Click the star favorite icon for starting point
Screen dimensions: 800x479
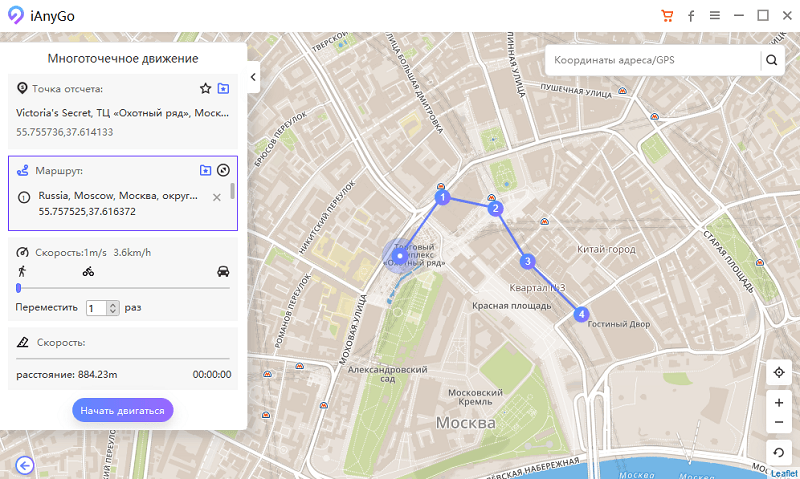[205, 89]
